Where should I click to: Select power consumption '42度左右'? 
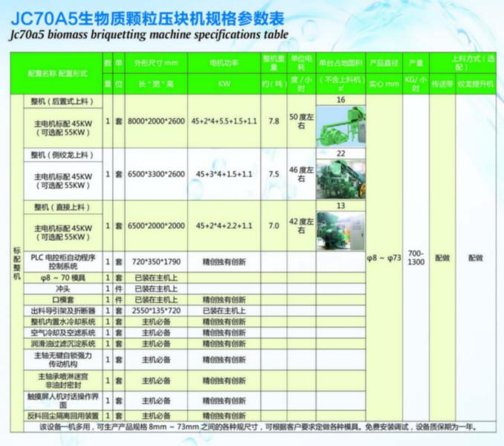click(x=301, y=226)
